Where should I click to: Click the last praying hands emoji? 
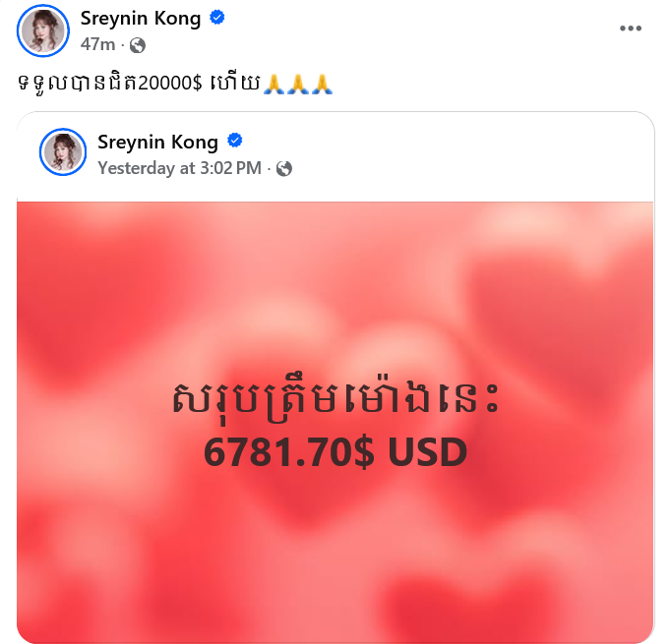click(x=322, y=84)
